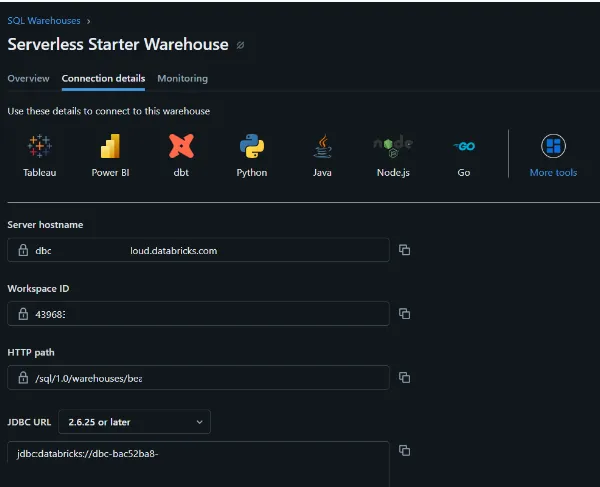This screenshot has width=600, height=487.
Task: Click the edit icon beside warehouse name
Action: (x=240, y=45)
